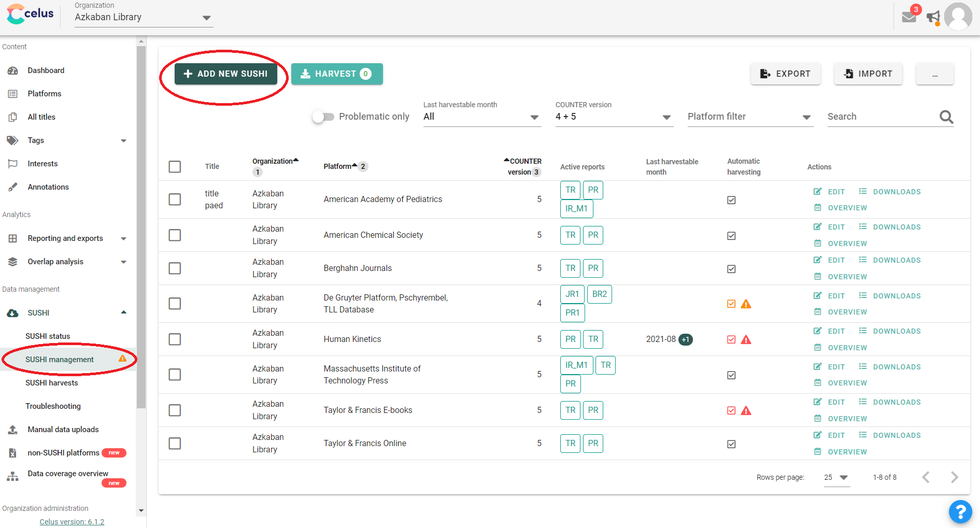This screenshot has width=980, height=528.
Task: Open the Last harvestable month dropdown
Action: coord(482,117)
